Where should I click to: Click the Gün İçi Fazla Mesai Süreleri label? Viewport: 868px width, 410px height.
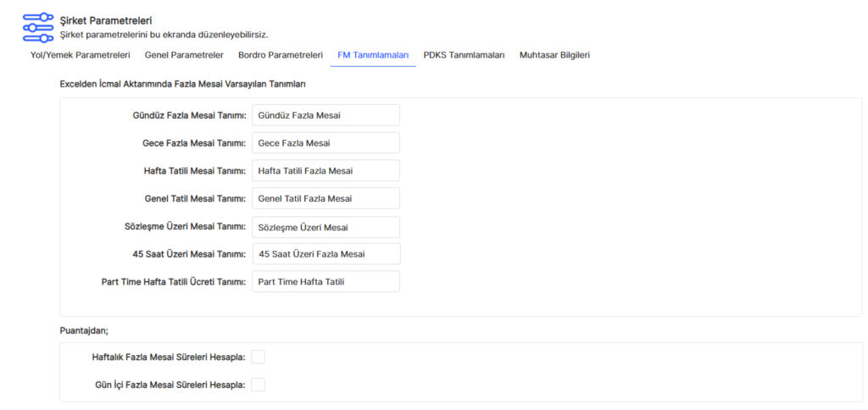[x=170, y=385]
